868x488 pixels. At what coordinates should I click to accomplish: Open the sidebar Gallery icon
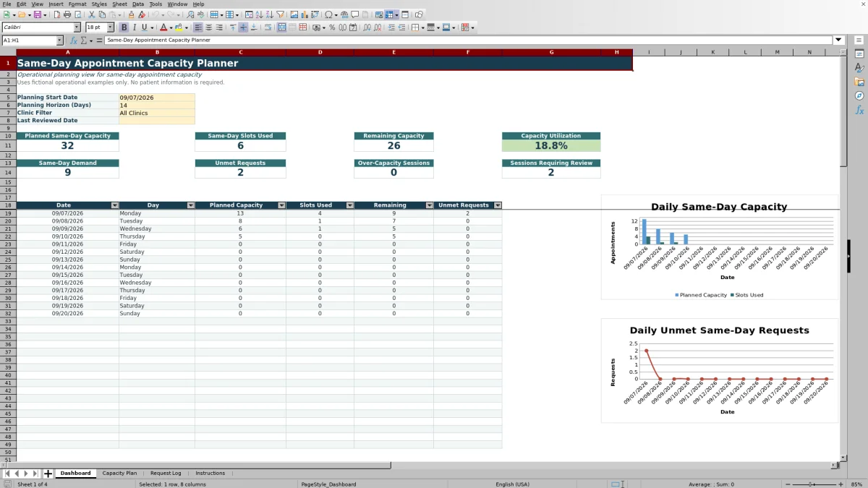pos(859,82)
